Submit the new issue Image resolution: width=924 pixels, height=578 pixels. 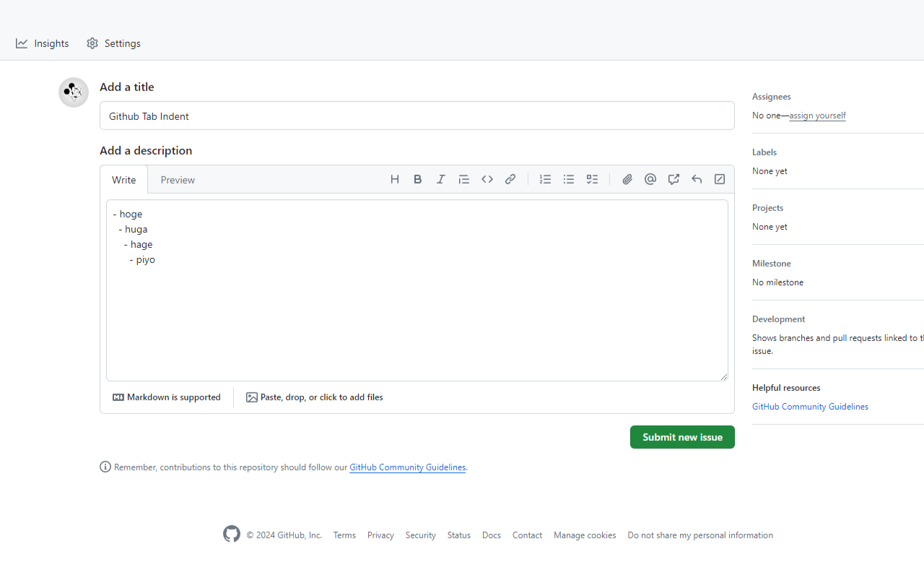tap(682, 436)
